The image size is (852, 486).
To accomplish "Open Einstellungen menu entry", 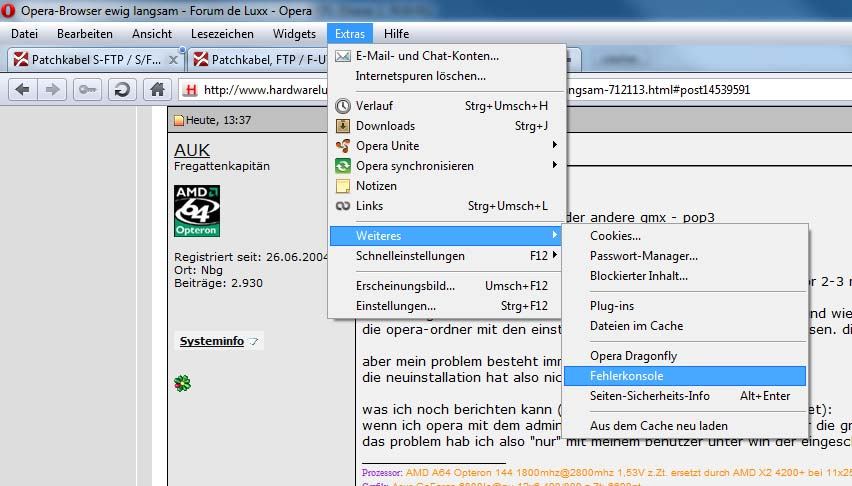I will coord(446,306).
